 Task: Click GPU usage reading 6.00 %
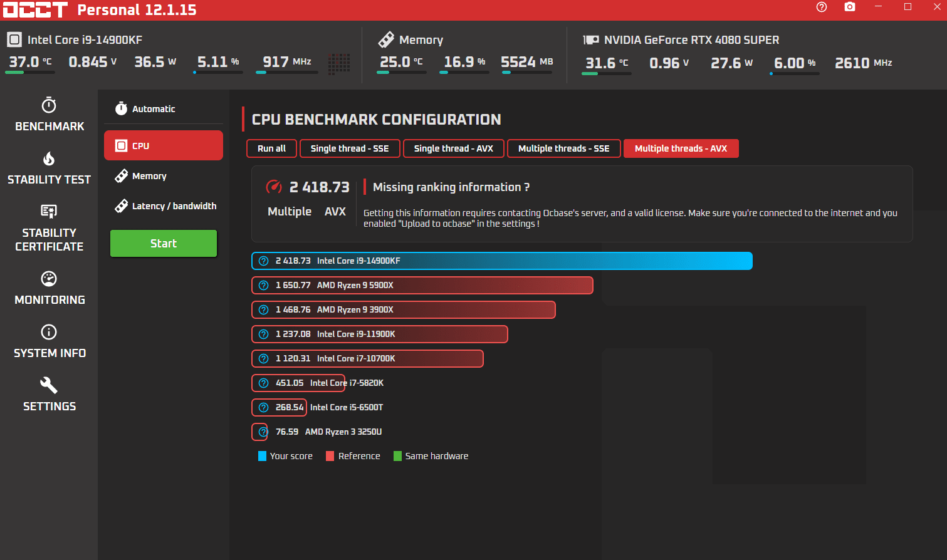coord(795,63)
